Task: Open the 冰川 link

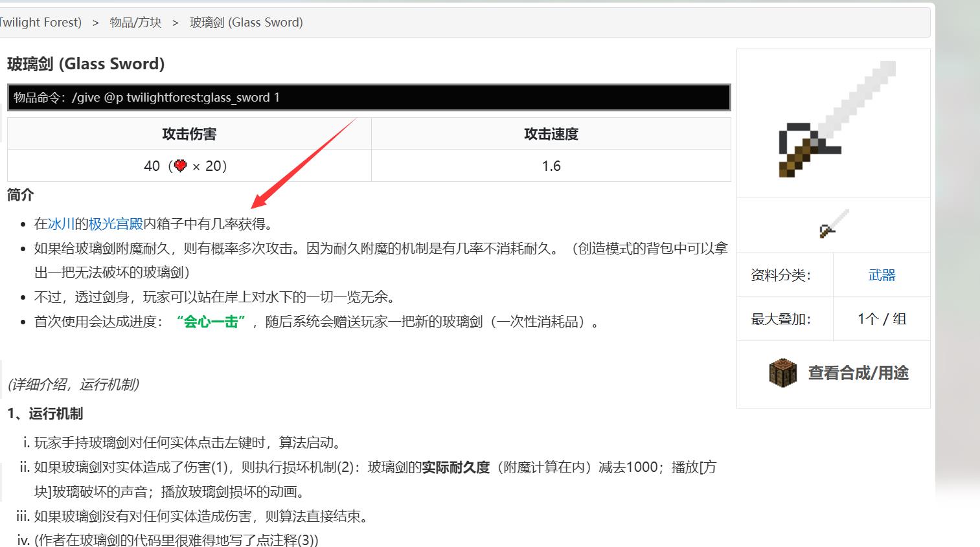Action: click(x=61, y=224)
